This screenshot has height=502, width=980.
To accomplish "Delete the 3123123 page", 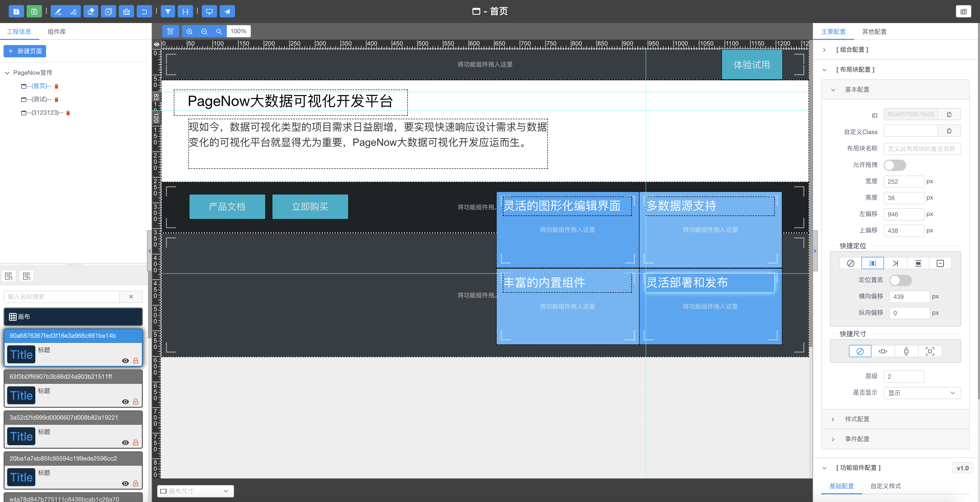I will (x=68, y=113).
